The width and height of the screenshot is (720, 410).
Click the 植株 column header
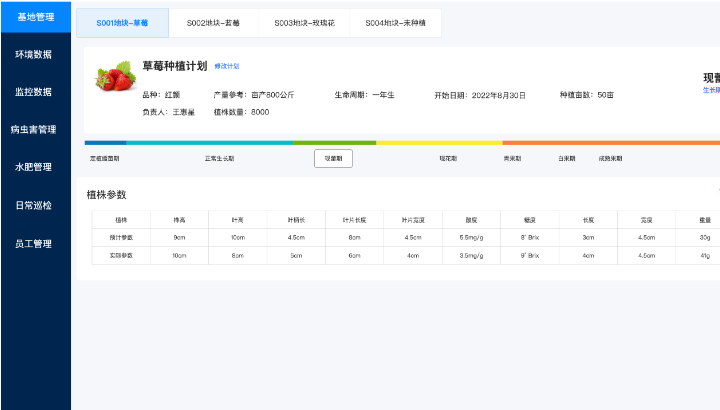[x=121, y=220]
